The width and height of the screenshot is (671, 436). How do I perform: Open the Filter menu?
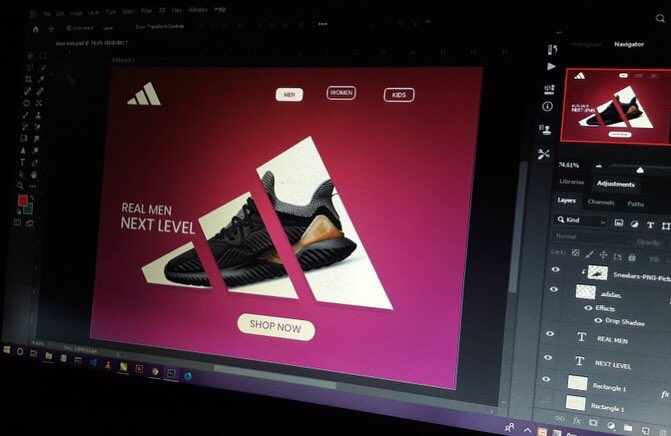tap(146, 11)
